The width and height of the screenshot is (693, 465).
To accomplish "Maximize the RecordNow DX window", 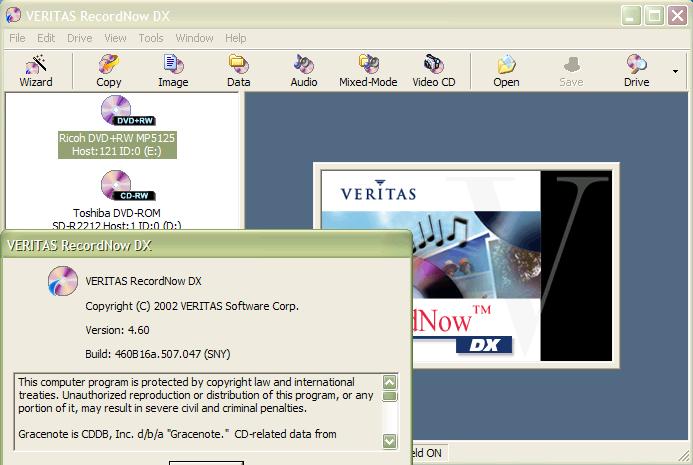I will [x=655, y=16].
